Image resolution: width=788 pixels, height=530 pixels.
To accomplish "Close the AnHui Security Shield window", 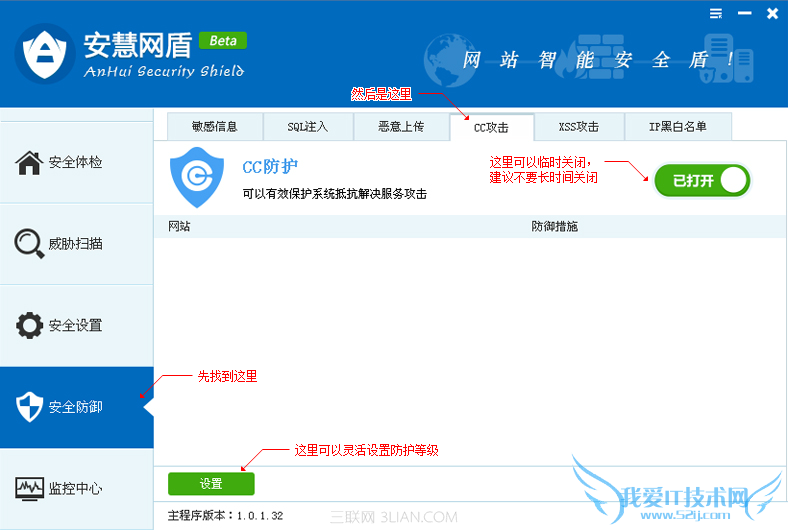I will [772, 14].
